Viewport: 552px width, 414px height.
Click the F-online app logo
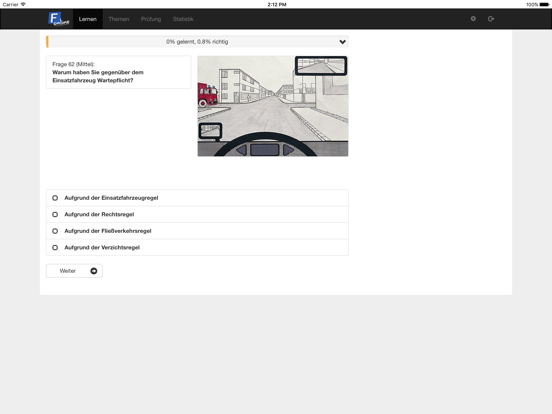[x=59, y=19]
